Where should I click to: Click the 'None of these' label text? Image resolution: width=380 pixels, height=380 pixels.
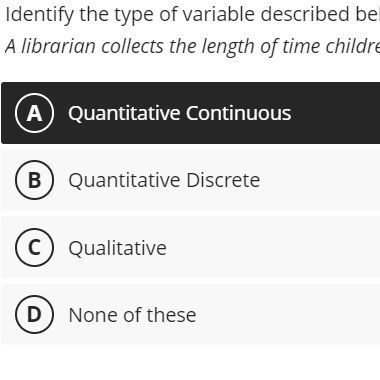click(132, 315)
